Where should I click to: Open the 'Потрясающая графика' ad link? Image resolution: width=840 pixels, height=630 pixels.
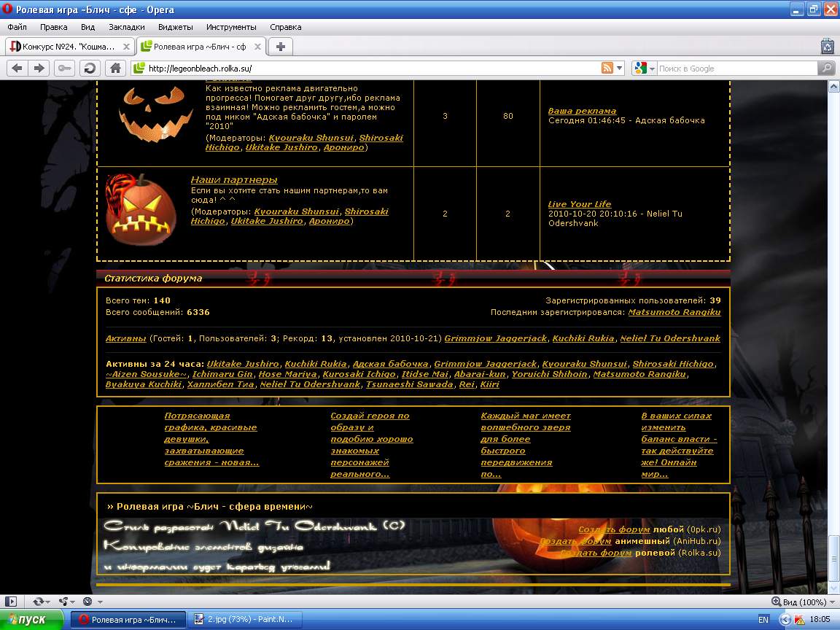(211, 439)
